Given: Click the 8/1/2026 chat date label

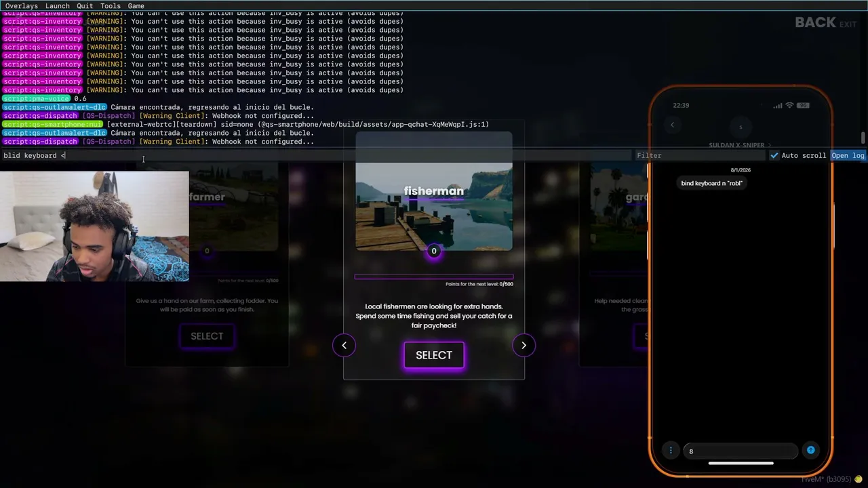Looking at the screenshot, I should pos(741,170).
